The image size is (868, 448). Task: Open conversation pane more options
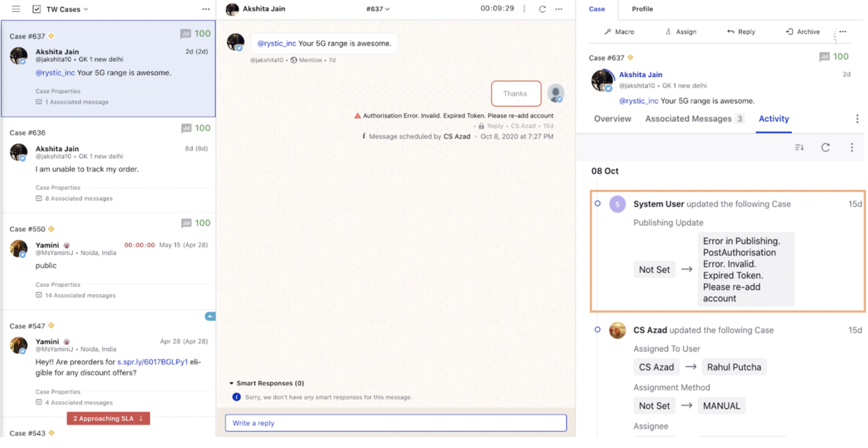(x=559, y=9)
